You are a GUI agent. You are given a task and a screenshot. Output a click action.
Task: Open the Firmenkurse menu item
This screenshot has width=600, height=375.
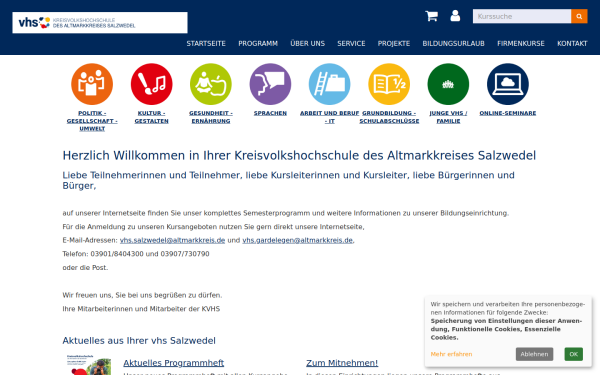[521, 44]
